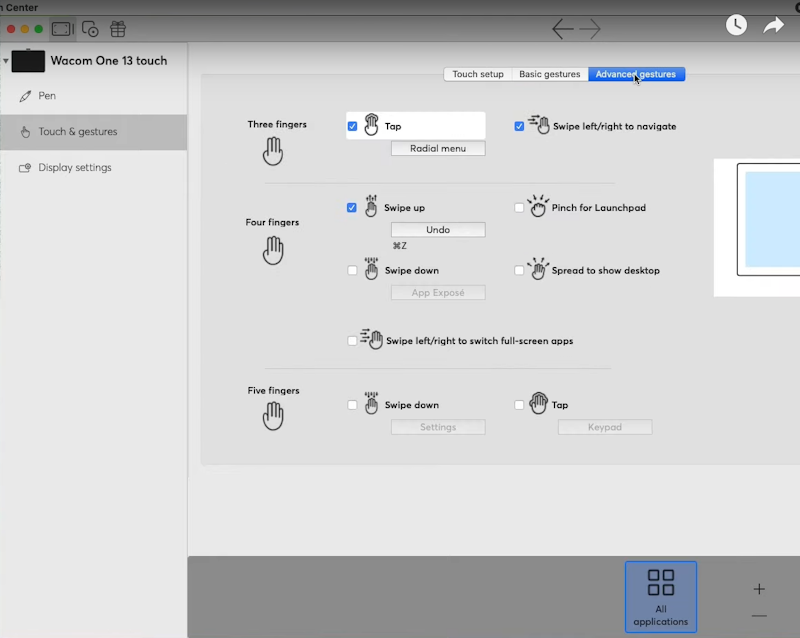
Task: Select the Advanced gestures tab
Action: click(x=636, y=74)
